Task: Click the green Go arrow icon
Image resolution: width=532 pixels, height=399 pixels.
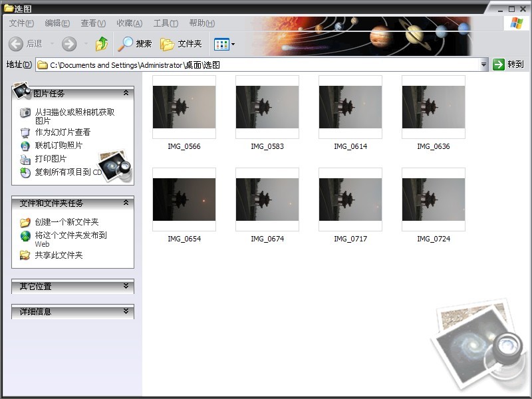Action: pos(498,65)
